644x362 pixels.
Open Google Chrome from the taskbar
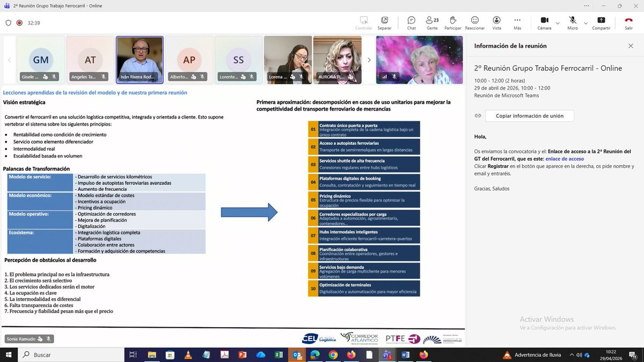[333, 354]
